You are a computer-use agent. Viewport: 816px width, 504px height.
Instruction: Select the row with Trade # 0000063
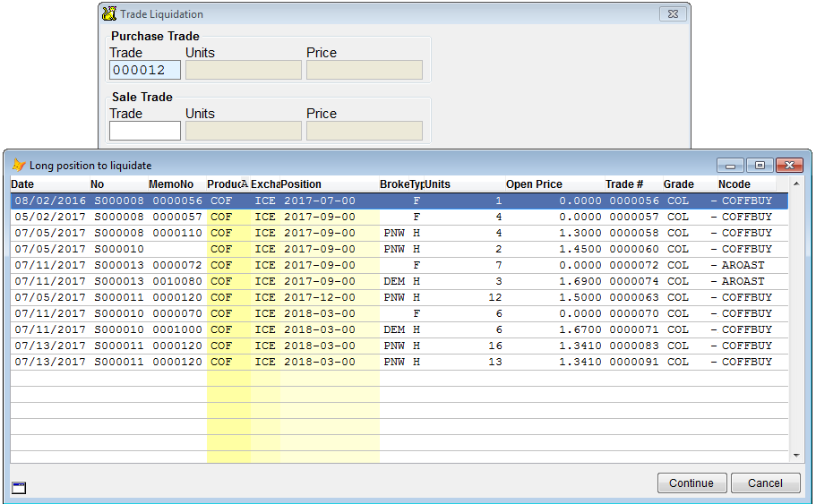coord(399,297)
